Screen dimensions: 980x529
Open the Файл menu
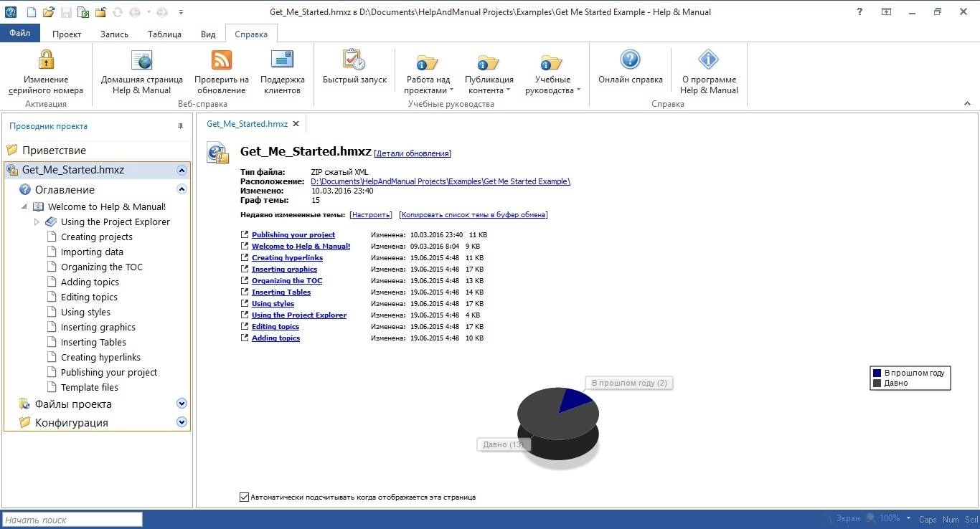pos(20,33)
